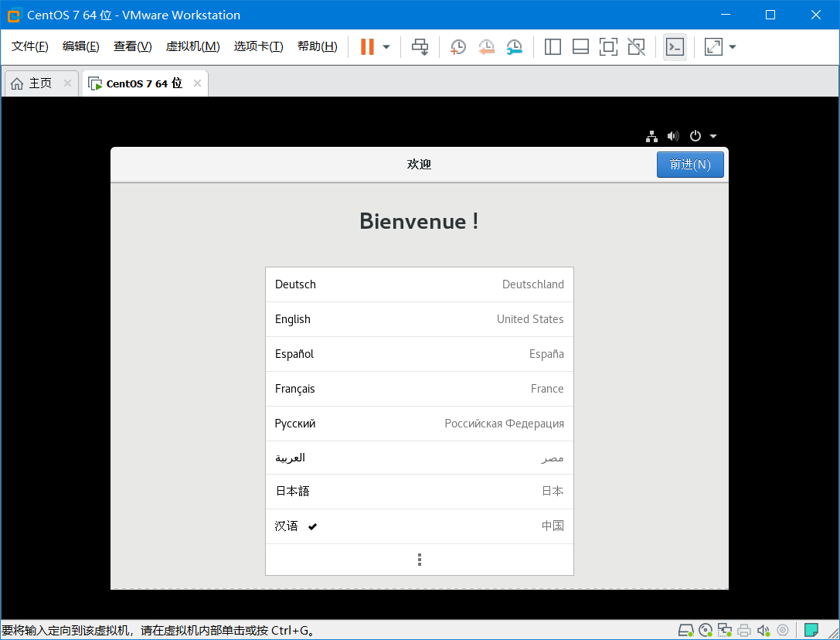
Task: Switch to Unity mode icon
Action: [x=637, y=46]
